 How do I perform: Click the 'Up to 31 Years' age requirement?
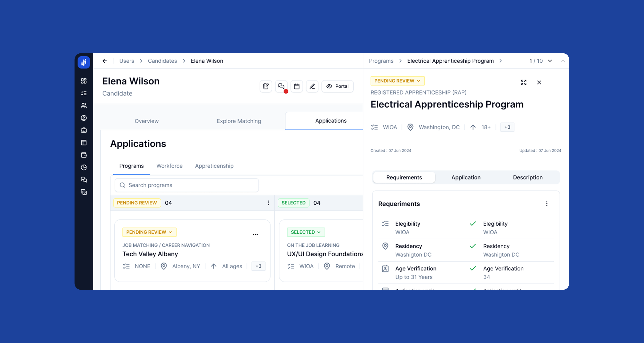coord(414,277)
